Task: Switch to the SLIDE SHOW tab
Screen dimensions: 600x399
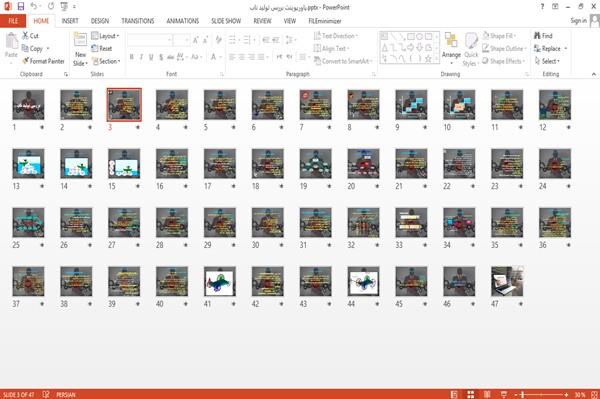Action: [x=226, y=21]
